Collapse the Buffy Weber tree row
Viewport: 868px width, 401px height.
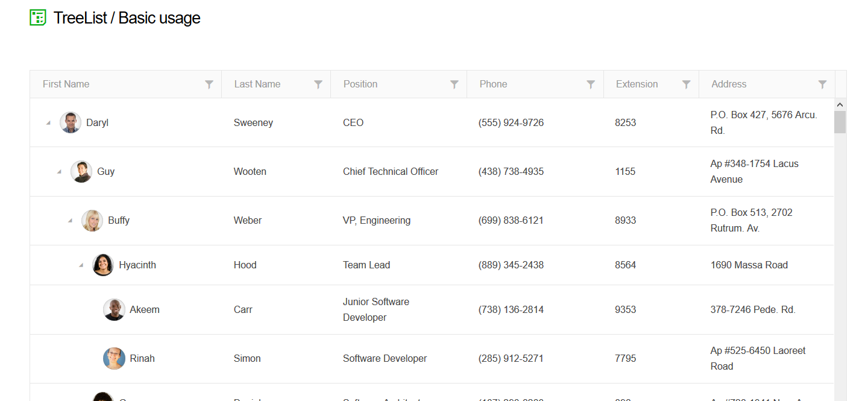[70, 221]
